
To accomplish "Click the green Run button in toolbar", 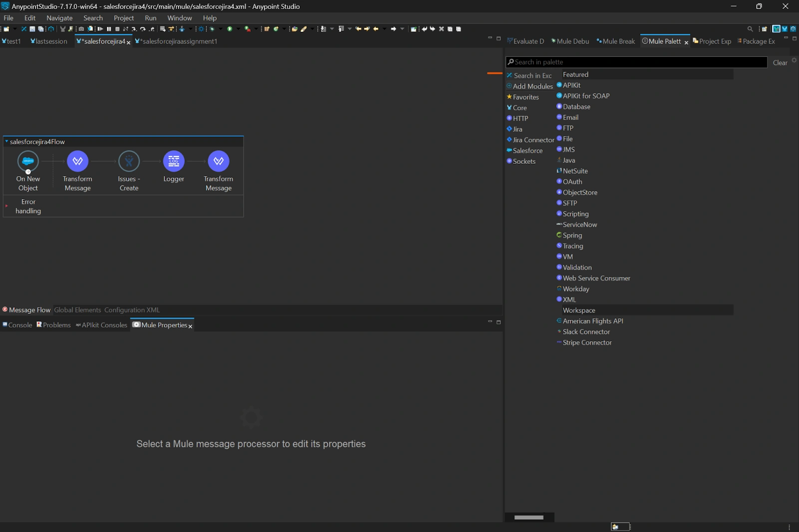I will coord(230,29).
